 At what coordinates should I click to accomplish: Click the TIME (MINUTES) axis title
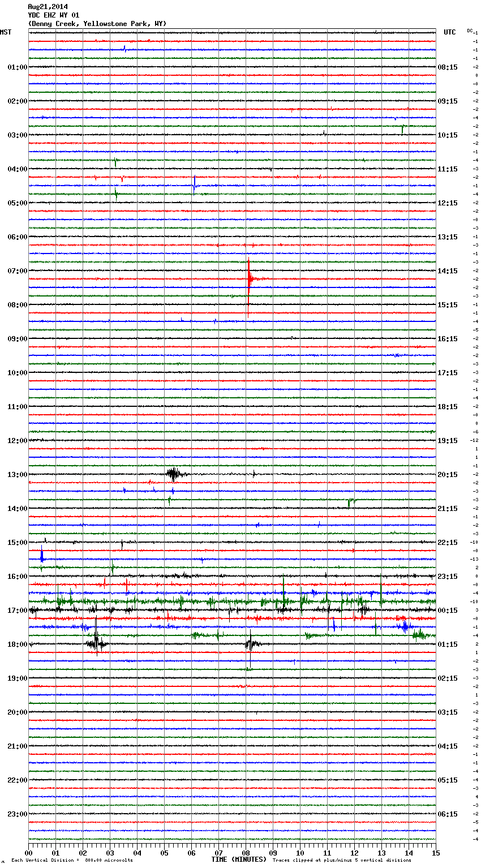239,860
